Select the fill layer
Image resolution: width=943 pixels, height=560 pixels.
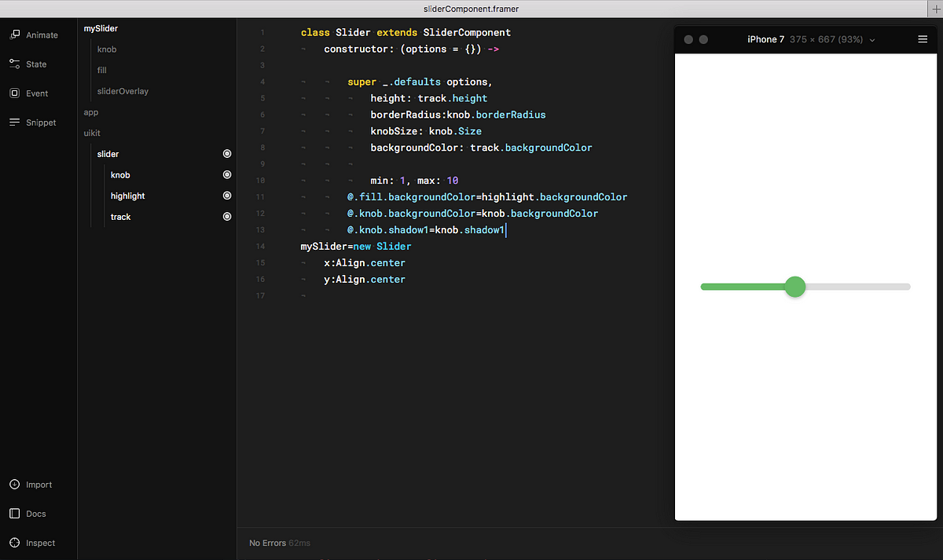click(101, 70)
